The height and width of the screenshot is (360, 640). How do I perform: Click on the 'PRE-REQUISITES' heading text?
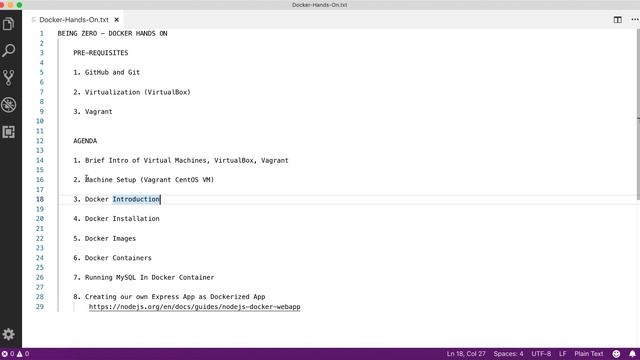[101, 53]
